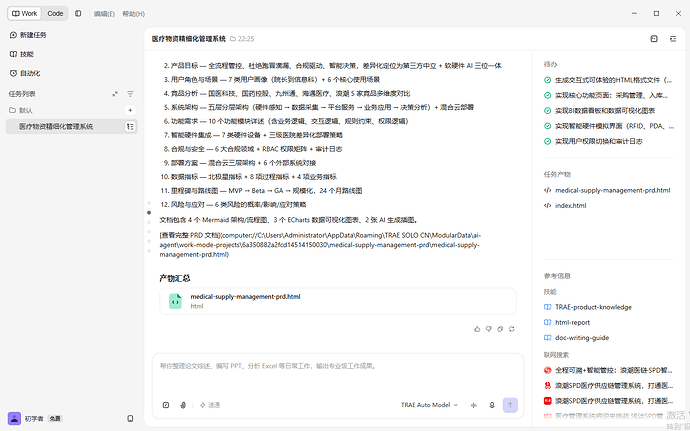The image size is (690, 431).
Task: Open html-report skill reference
Action: pyautogui.click(x=567, y=322)
